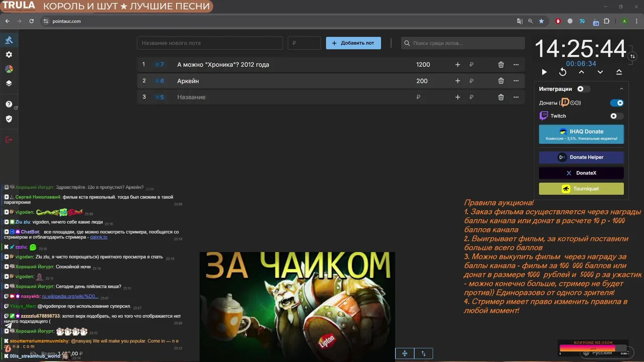Click the swap arrows beside the timer
This screenshot has height=362, width=644.
click(x=632, y=56)
